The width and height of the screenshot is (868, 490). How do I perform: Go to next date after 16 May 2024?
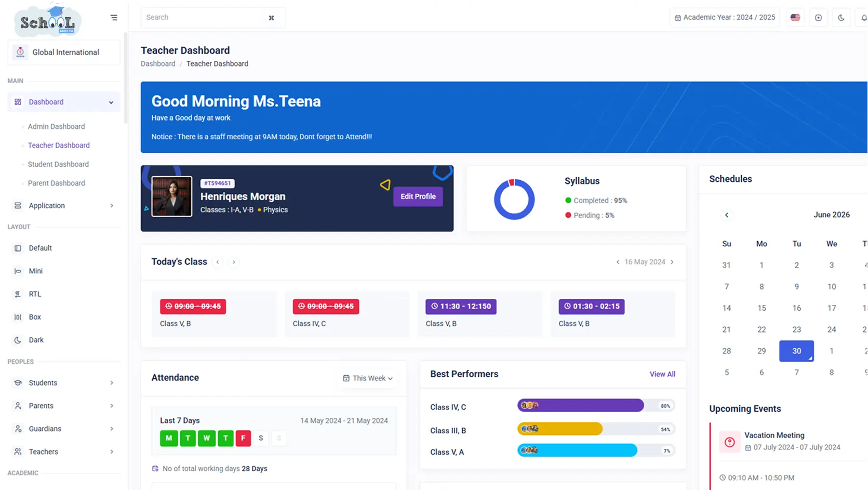point(672,262)
